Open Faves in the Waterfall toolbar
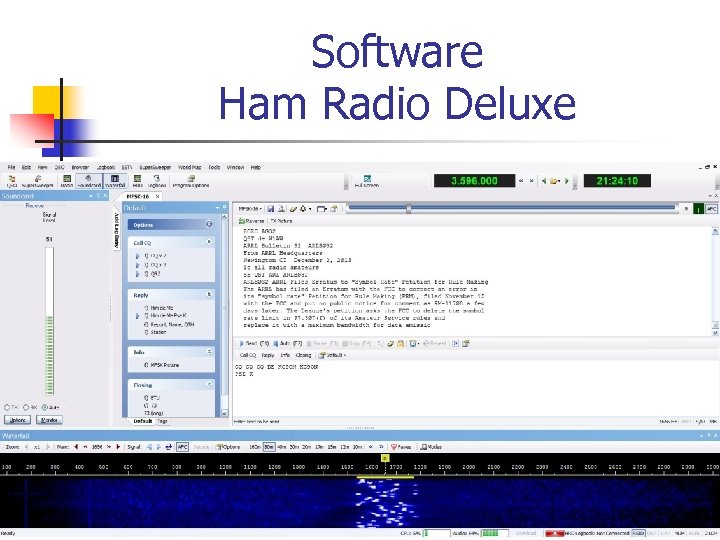Screen dimensions: 720x540 point(401,447)
